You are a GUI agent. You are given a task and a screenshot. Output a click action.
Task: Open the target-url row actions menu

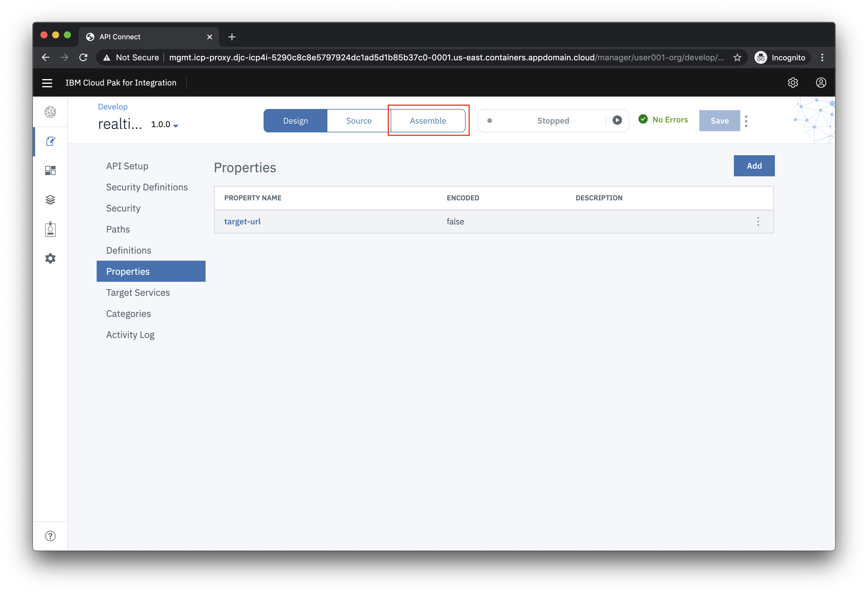[758, 221]
